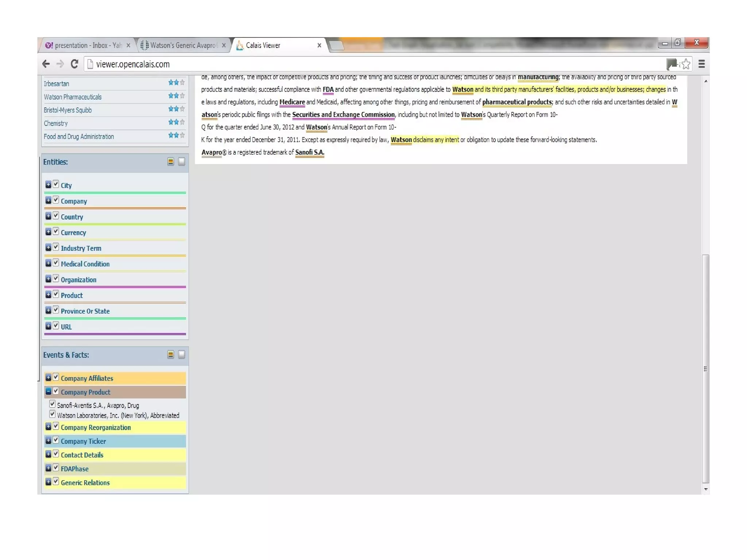
Task: Click the browser back arrow
Action: tap(46, 64)
